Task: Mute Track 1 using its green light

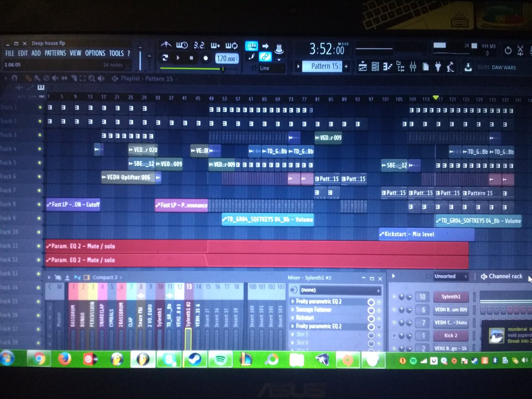Action: (40, 107)
